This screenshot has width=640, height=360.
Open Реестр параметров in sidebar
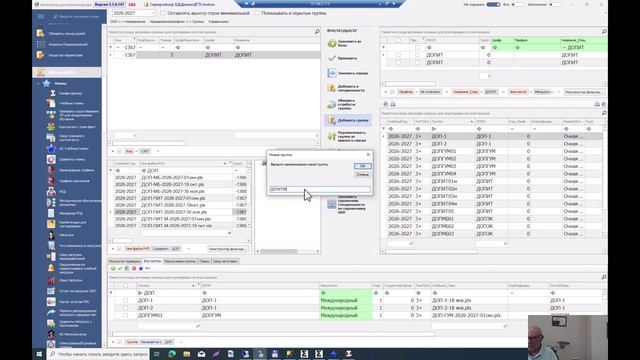tap(61, 55)
